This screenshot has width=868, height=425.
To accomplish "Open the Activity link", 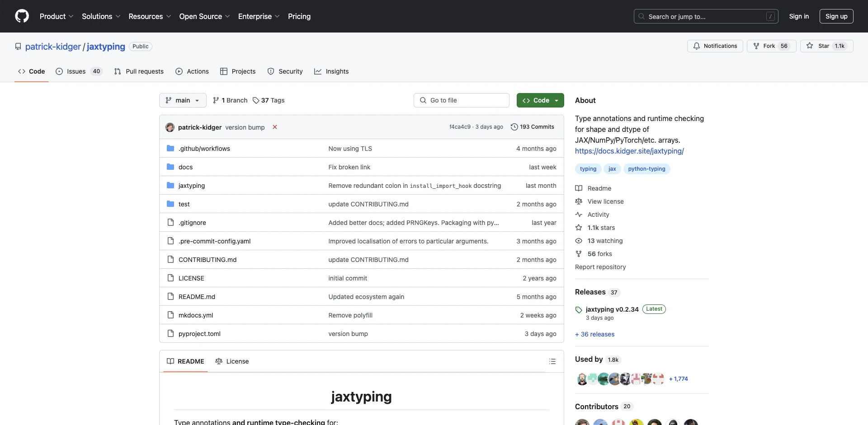I will click(592, 215).
